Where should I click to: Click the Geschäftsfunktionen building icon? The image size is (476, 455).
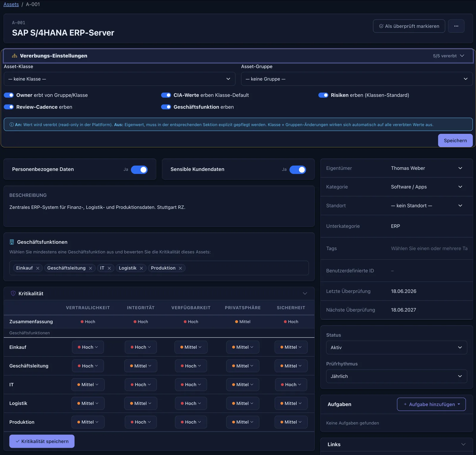click(x=12, y=242)
